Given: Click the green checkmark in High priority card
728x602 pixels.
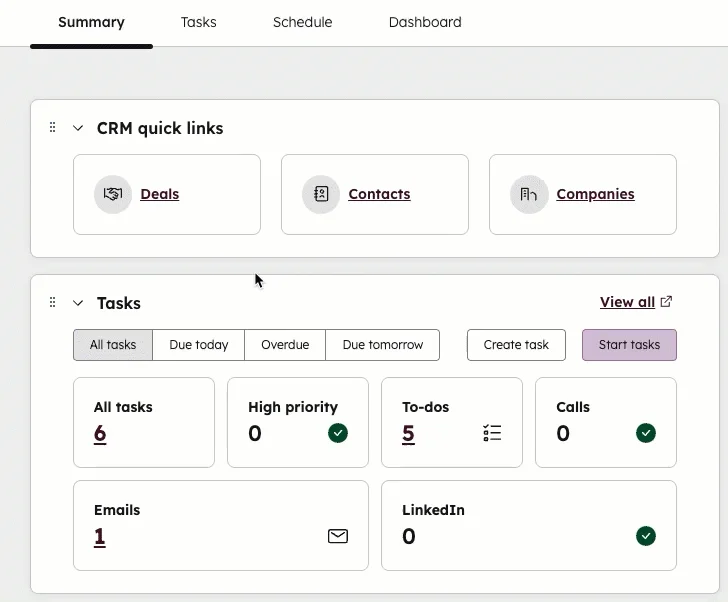Looking at the screenshot, I should point(338,433).
